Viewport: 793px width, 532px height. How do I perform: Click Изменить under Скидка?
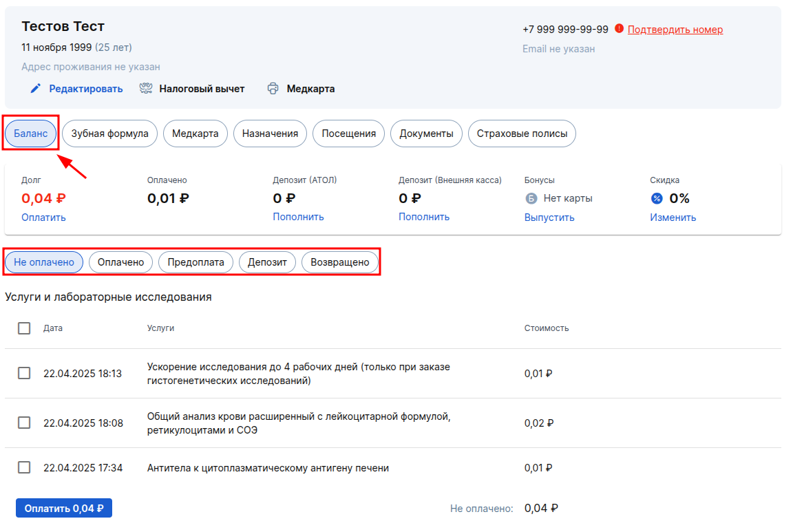[673, 217]
